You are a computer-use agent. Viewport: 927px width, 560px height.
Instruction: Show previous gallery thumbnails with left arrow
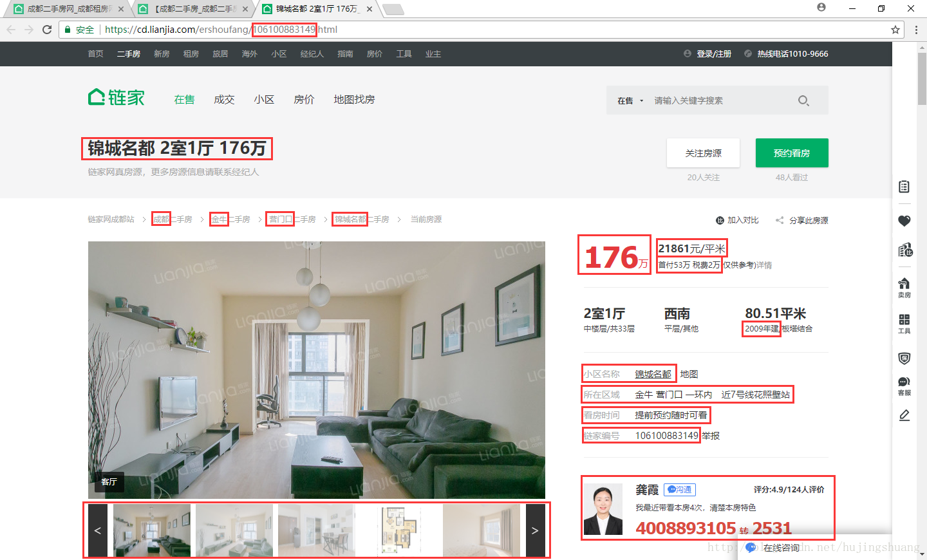pyautogui.click(x=98, y=530)
